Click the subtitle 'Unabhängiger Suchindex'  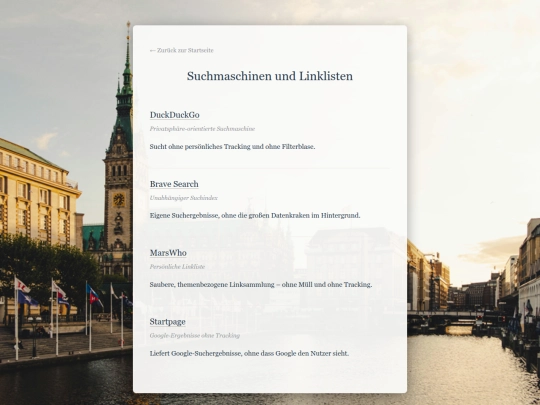click(x=184, y=198)
